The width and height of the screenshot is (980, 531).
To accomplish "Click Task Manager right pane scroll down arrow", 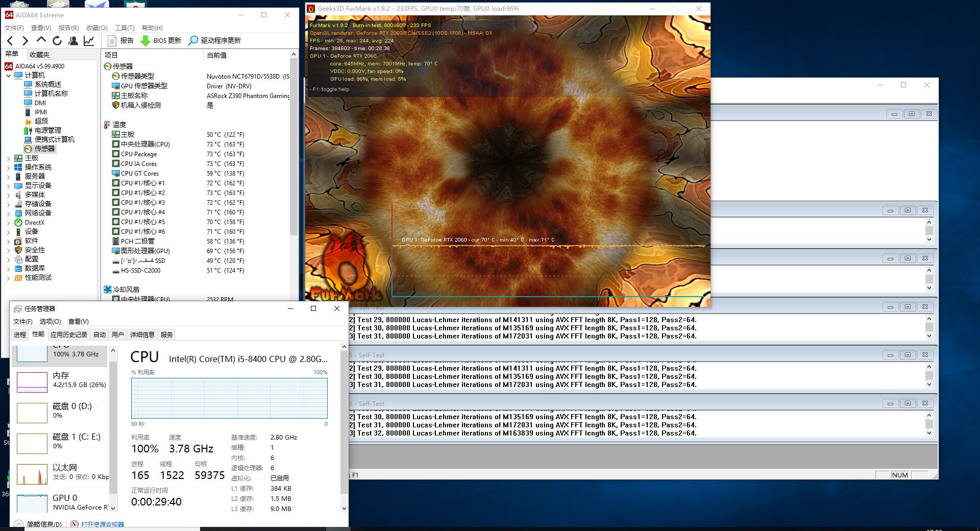I will point(344,508).
